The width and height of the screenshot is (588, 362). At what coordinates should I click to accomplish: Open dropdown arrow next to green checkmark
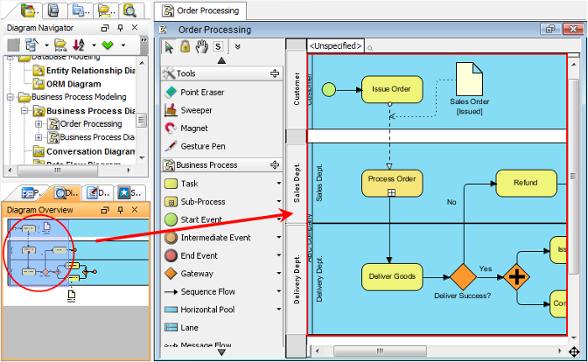coord(123,45)
